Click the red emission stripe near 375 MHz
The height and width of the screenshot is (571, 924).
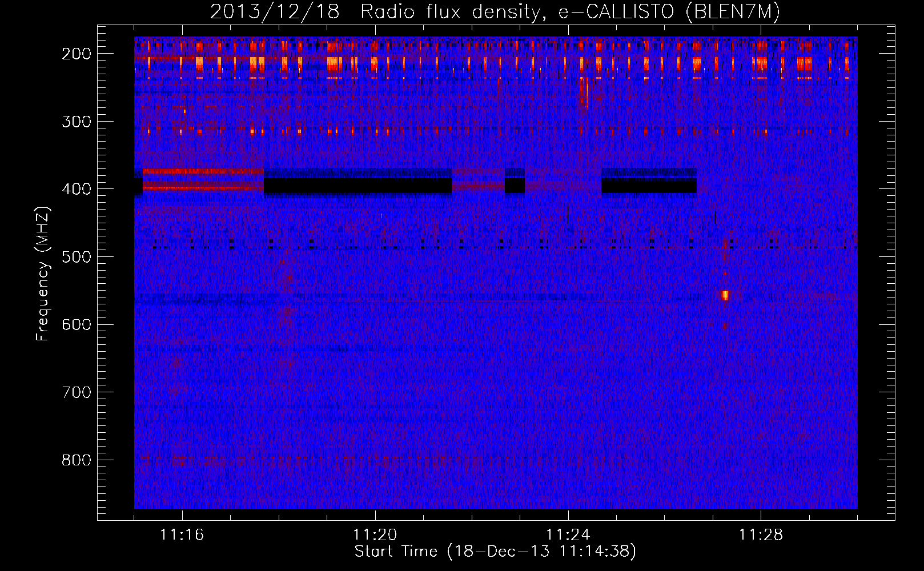tap(203, 171)
